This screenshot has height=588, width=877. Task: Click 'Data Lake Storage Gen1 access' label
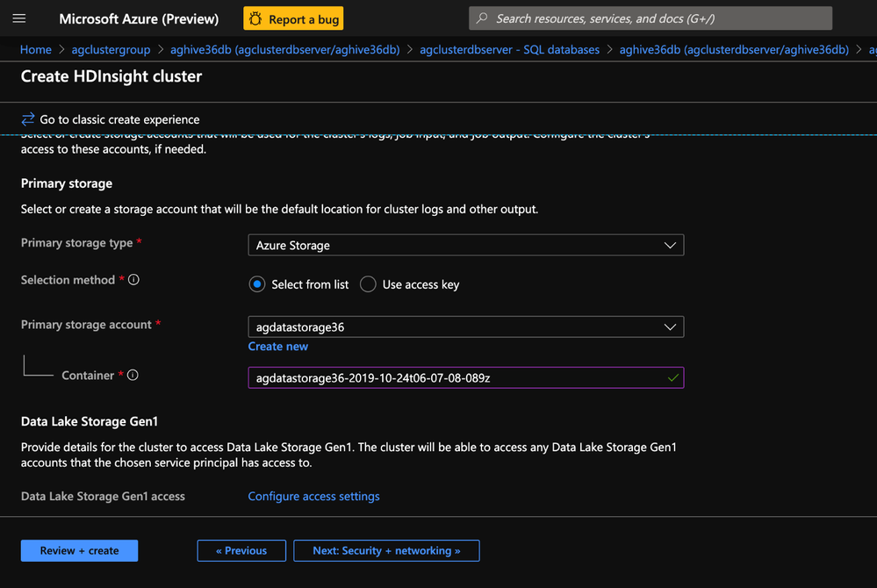pos(103,497)
